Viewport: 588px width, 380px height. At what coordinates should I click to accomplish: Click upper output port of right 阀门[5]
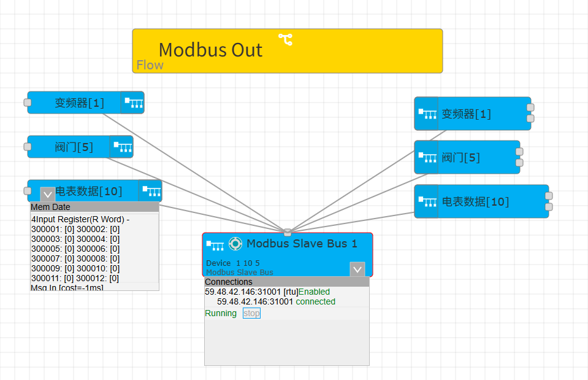coord(519,152)
